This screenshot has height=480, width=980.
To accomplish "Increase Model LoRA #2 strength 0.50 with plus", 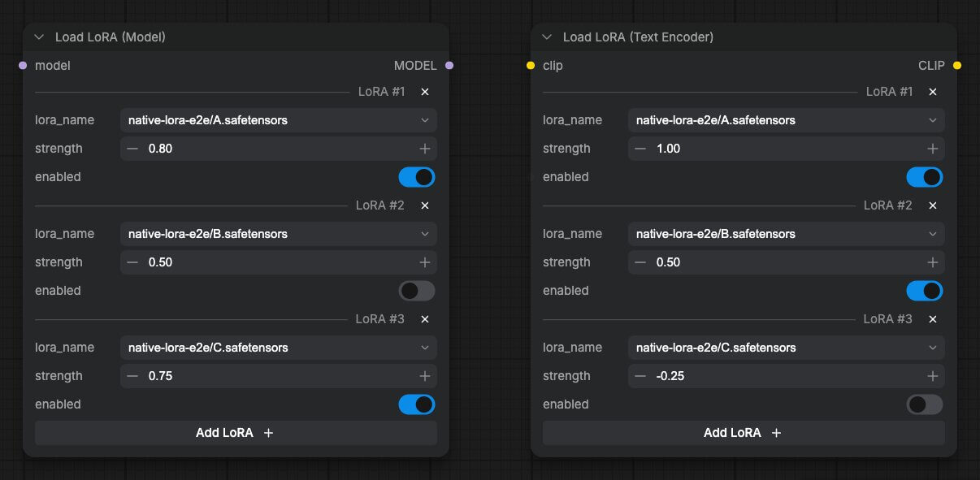I will click(x=424, y=262).
